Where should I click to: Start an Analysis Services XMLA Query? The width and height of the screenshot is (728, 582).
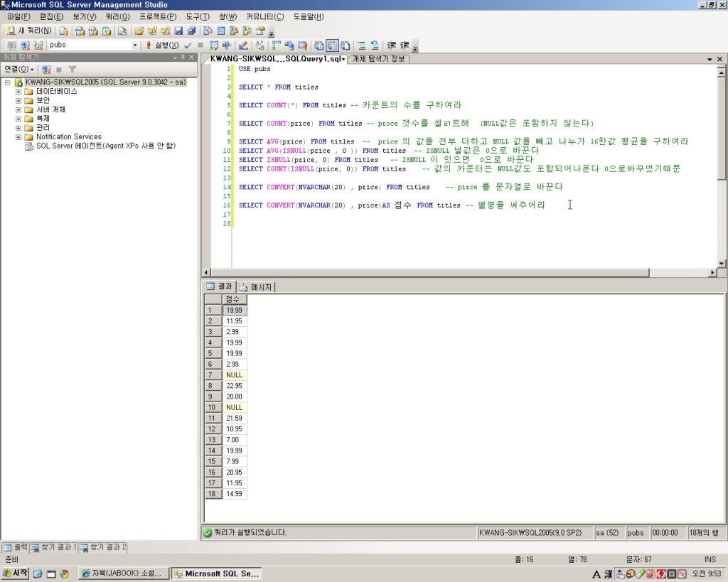pos(107,31)
